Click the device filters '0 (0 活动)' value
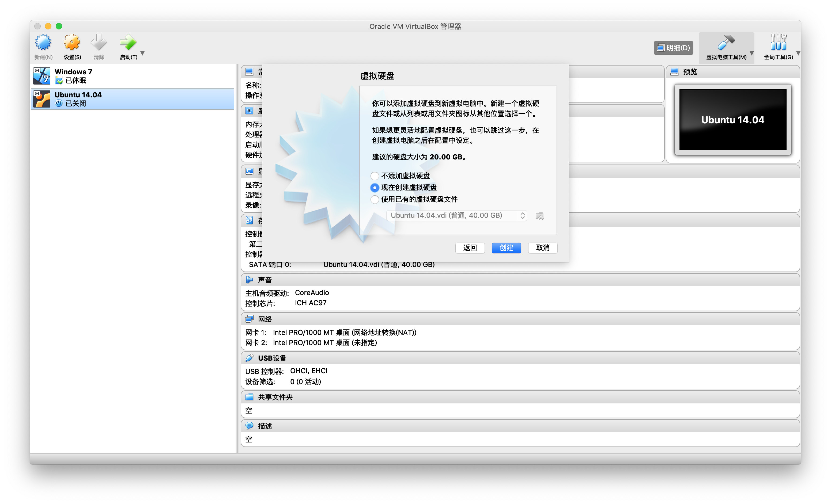Image resolution: width=831 pixels, height=504 pixels. click(x=305, y=382)
